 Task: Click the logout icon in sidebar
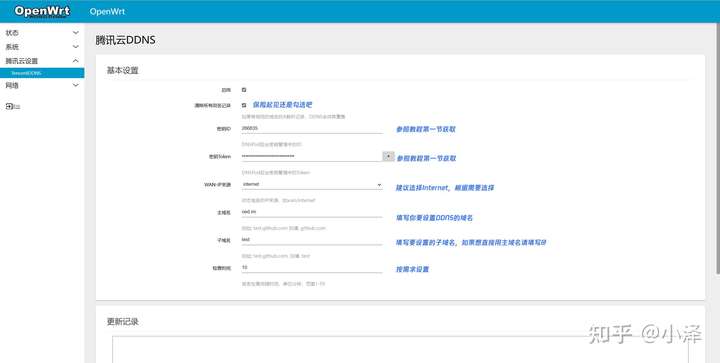[9, 106]
